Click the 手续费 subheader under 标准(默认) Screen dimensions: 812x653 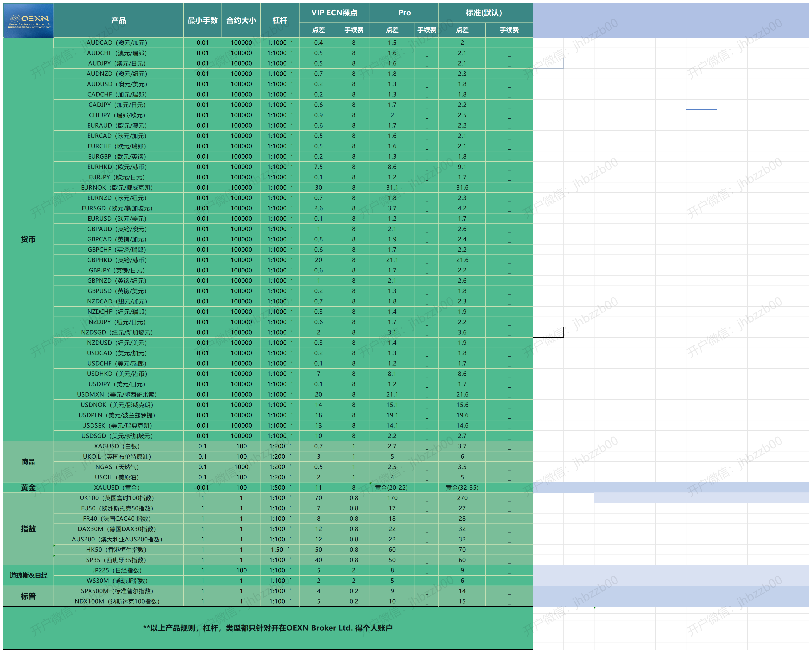[509, 30]
